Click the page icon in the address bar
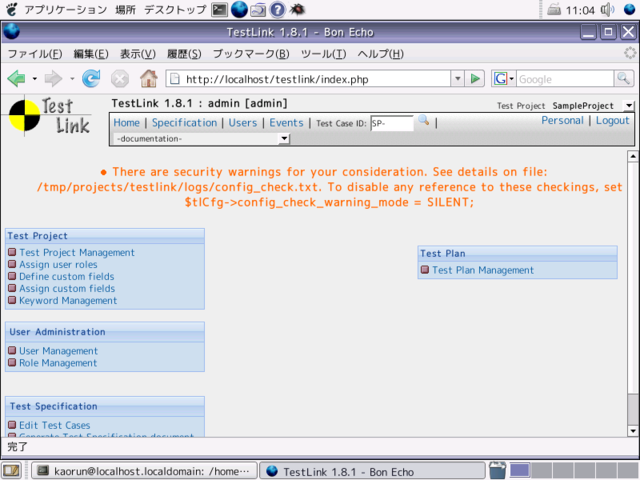 click(175, 79)
